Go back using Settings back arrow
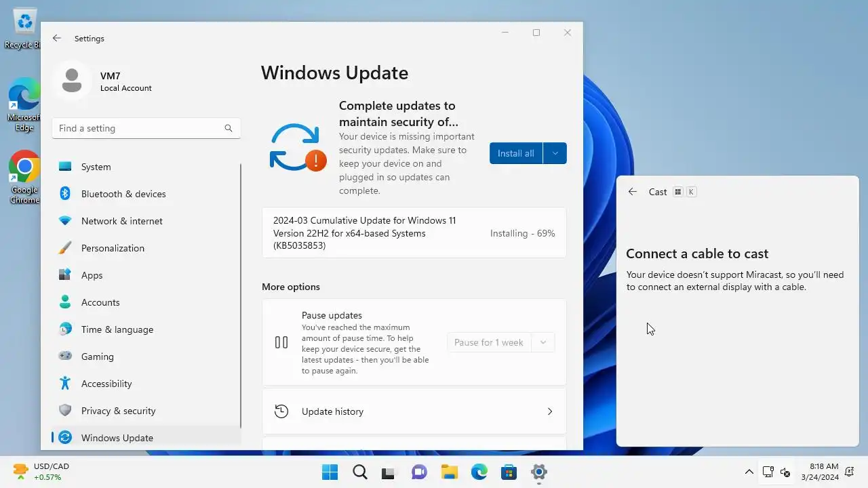 click(x=57, y=39)
